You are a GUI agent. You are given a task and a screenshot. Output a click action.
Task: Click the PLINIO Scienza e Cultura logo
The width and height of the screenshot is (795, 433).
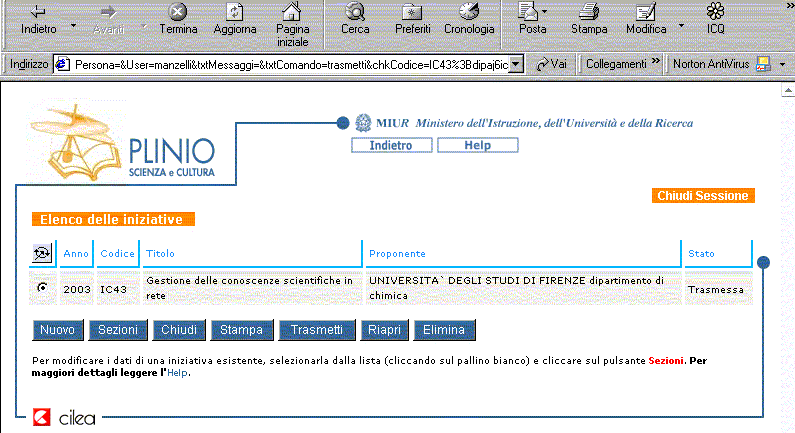123,143
